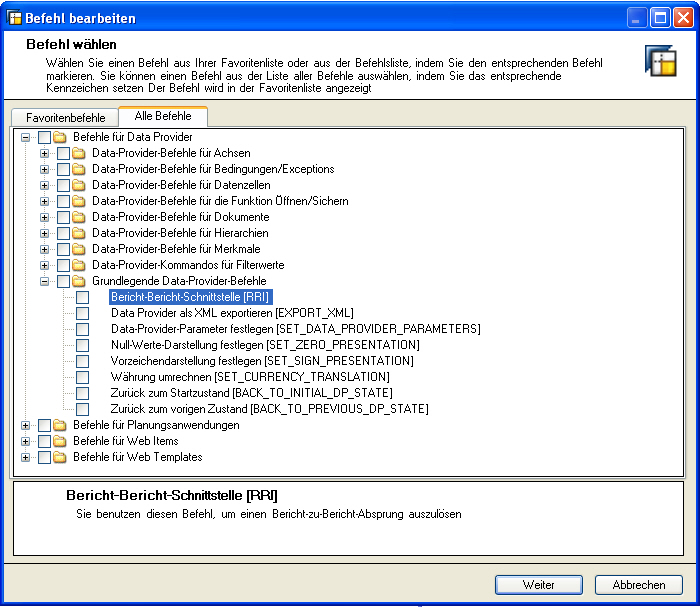Image resolution: width=700 pixels, height=607 pixels.
Task: Expand Befehle für Web Templates node
Action: tap(25, 457)
